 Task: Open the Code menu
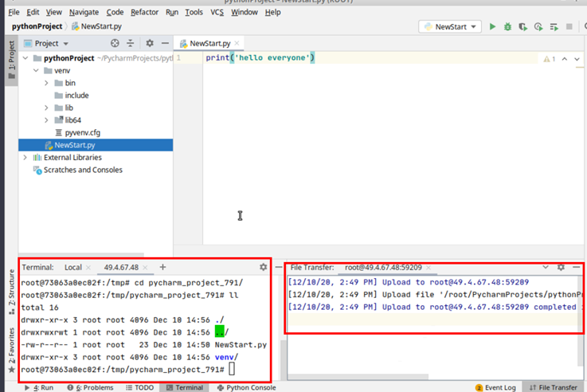(115, 12)
